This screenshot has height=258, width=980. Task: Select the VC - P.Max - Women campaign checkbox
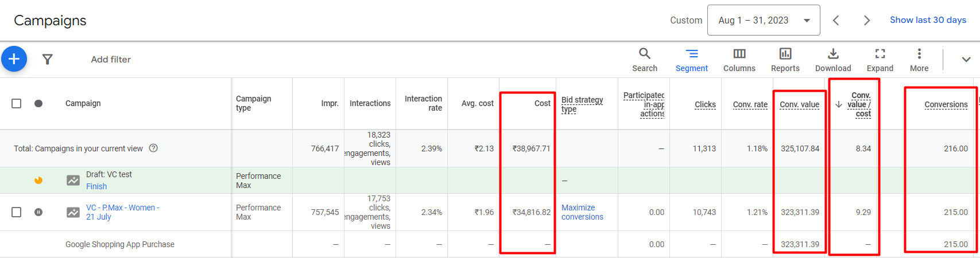pyautogui.click(x=17, y=212)
